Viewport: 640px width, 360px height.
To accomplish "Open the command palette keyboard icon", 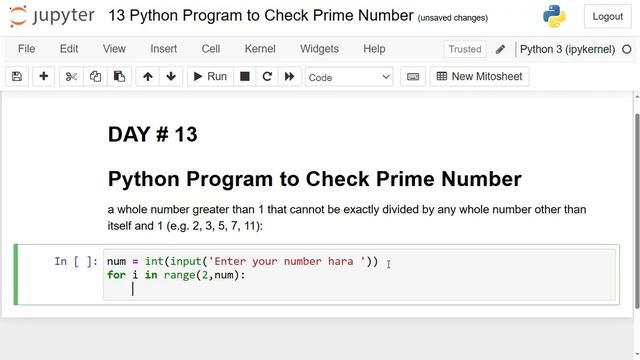I will click(413, 76).
